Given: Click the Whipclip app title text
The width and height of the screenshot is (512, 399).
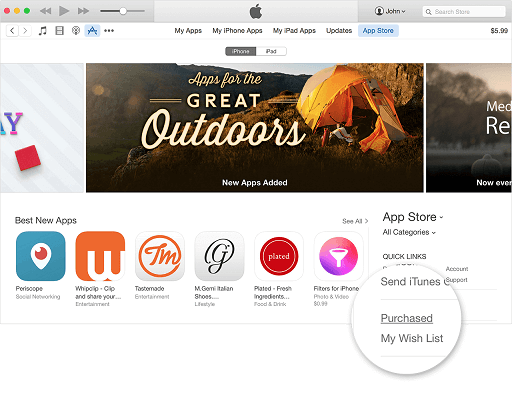Looking at the screenshot, I should [98, 292].
